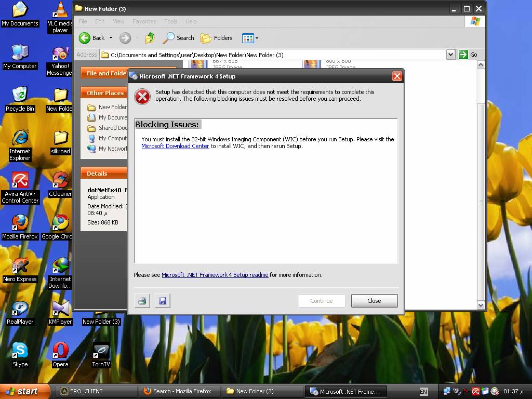Image resolution: width=532 pixels, height=399 pixels.
Task: Select the My Computer desktop icon
Action: [x=20, y=57]
